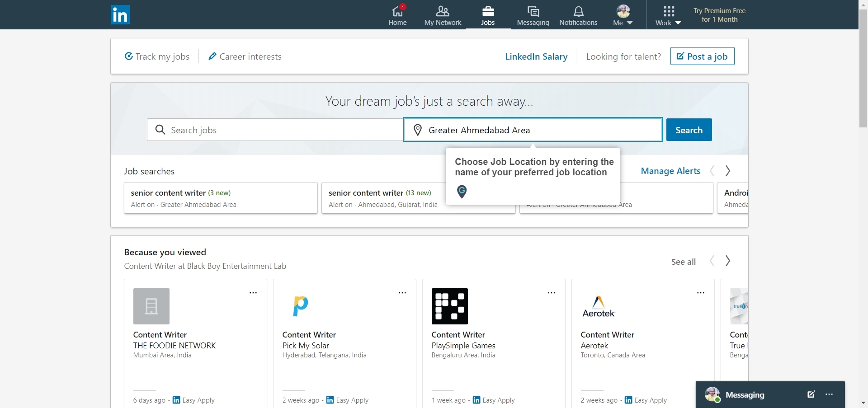The width and height of the screenshot is (868, 408).
Task: Expand the Me profile dropdown
Action: 623,15
